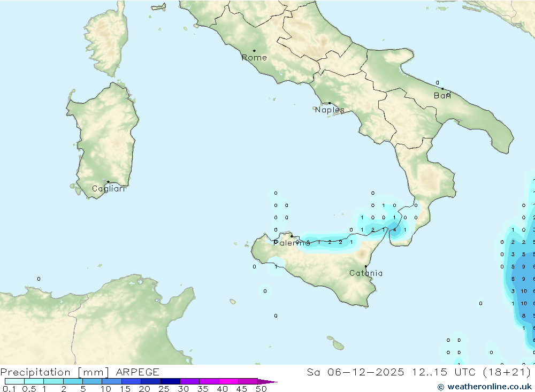The height and width of the screenshot is (392, 535).
Task: Click the '25' legend scale label
Action: coord(164,389)
